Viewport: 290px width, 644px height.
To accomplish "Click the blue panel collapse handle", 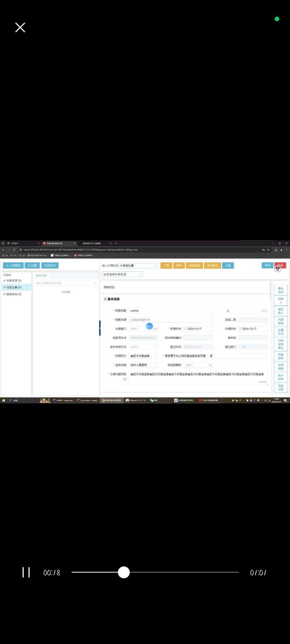I will (x=100, y=328).
